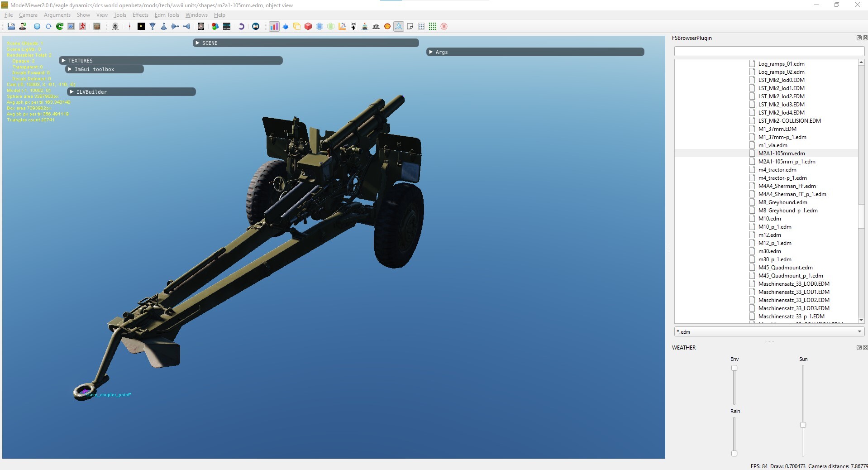Toggle the bar chart statistics icon
Screen dimensions: 868x470
[274, 26]
